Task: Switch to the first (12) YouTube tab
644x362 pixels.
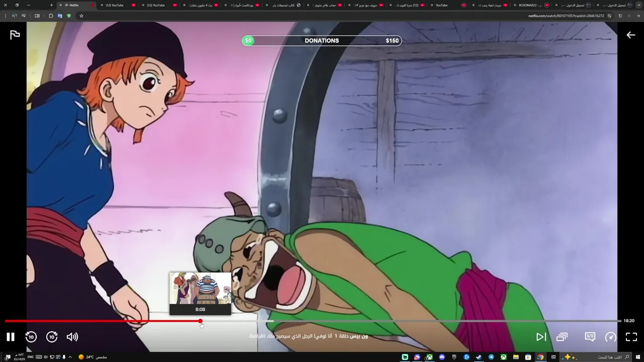Action: tap(118, 5)
